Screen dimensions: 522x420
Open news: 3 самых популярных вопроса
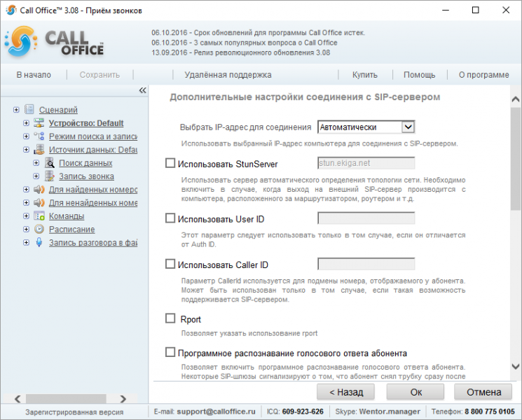pyautogui.click(x=245, y=43)
